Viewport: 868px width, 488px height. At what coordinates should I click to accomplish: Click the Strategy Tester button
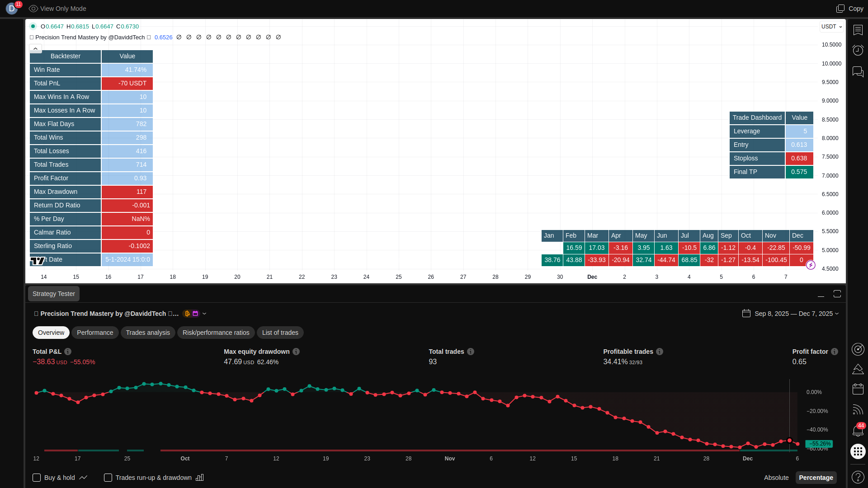(54, 294)
